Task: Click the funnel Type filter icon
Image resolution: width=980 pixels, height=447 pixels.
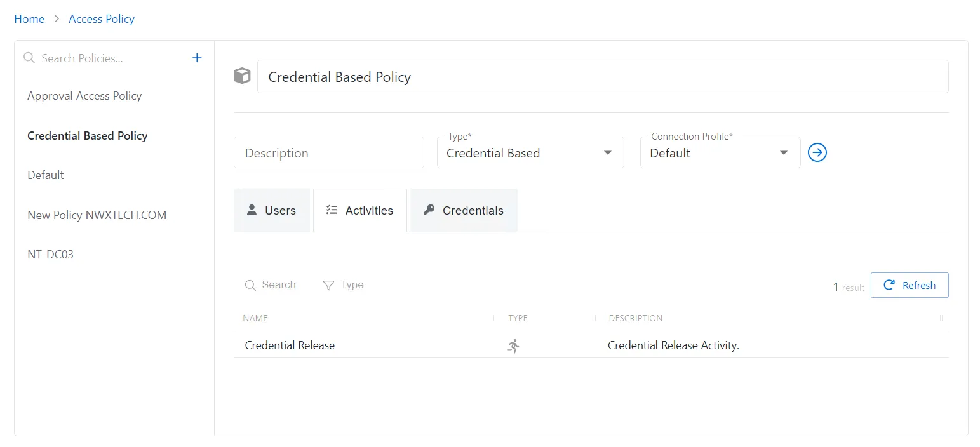Action: point(328,285)
